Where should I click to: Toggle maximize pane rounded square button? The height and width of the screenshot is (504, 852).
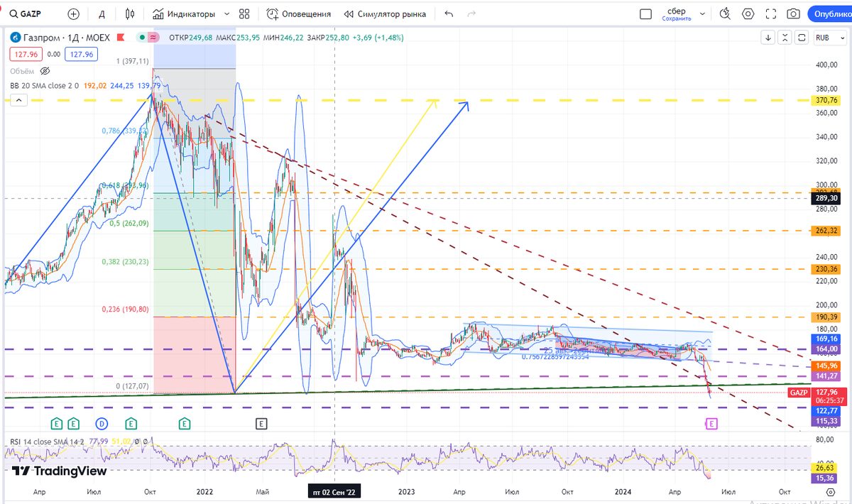[x=802, y=38]
